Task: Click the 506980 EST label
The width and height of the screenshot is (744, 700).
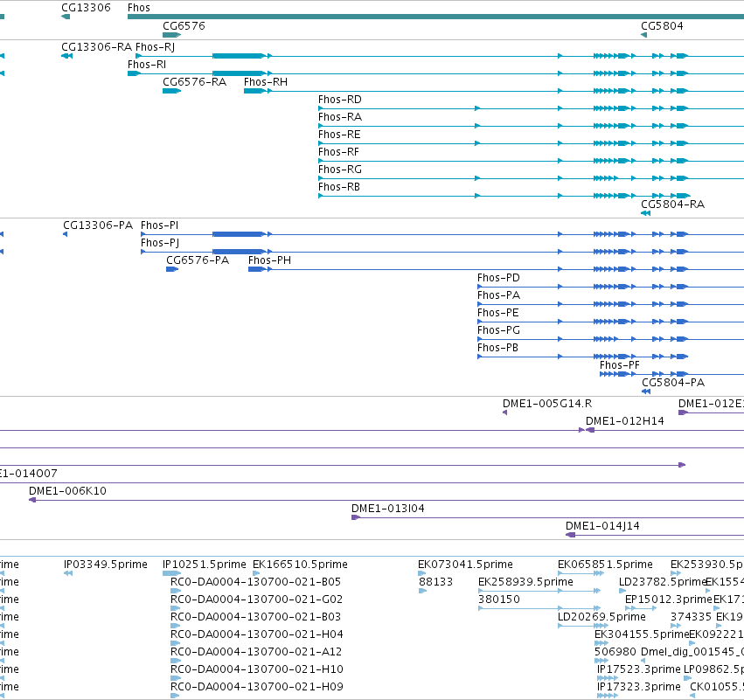Action: pyautogui.click(x=615, y=652)
